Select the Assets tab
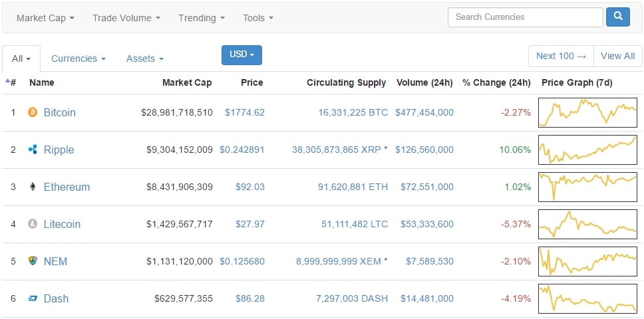Viewport: 644px width, 319px height. coord(144,58)
